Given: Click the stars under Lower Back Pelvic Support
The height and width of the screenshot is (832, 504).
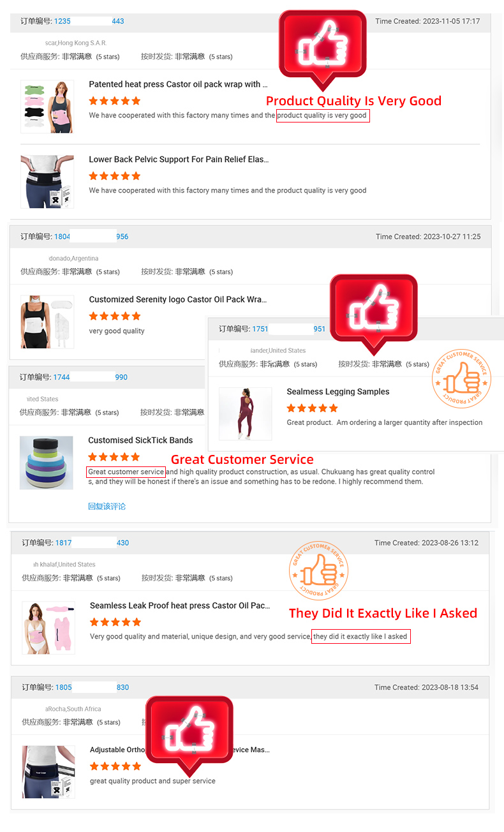Looking at the screenshot, I should [115, 175].
